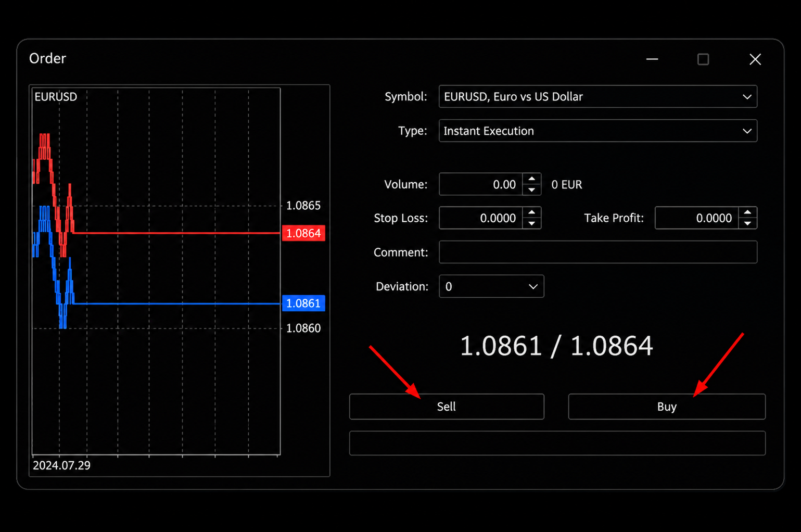Image resolution: width=801 pixels, height=532 pixels.
Task: Increase Volume with the up arrow
Action: [x=531, y=179]
